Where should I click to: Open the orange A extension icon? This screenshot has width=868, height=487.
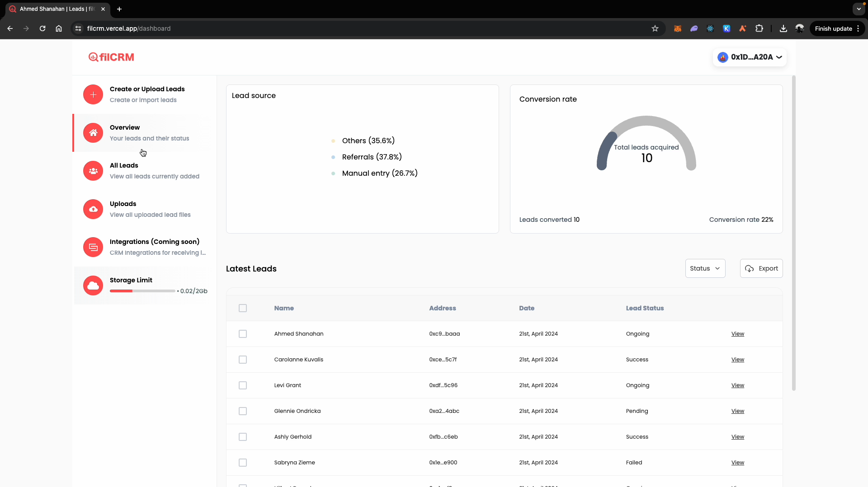[x=743, y=28]
